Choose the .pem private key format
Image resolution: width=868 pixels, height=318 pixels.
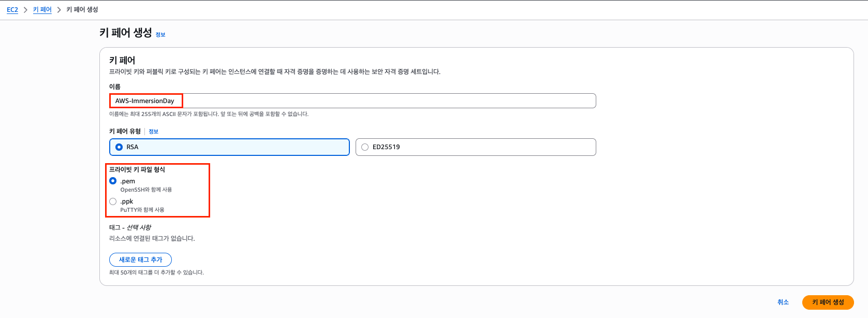point(113,181)
